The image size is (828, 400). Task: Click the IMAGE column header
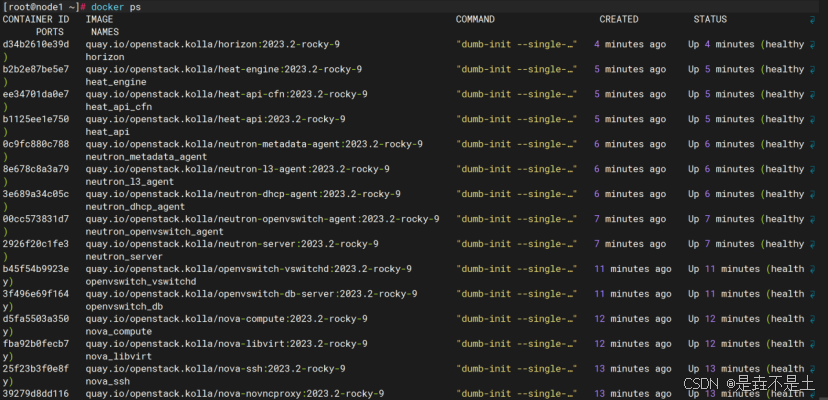tap(99, 19)
